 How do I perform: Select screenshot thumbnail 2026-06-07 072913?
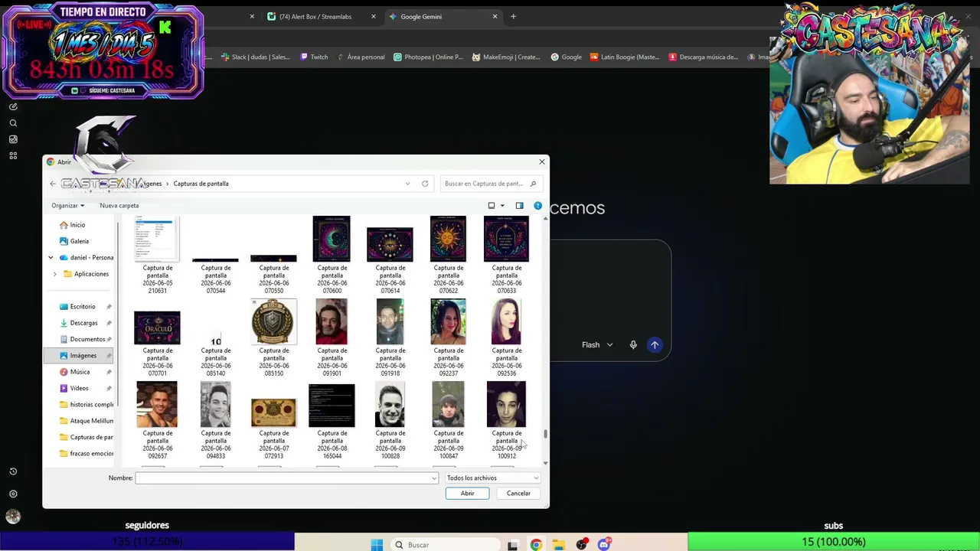(x=273, y=412)
